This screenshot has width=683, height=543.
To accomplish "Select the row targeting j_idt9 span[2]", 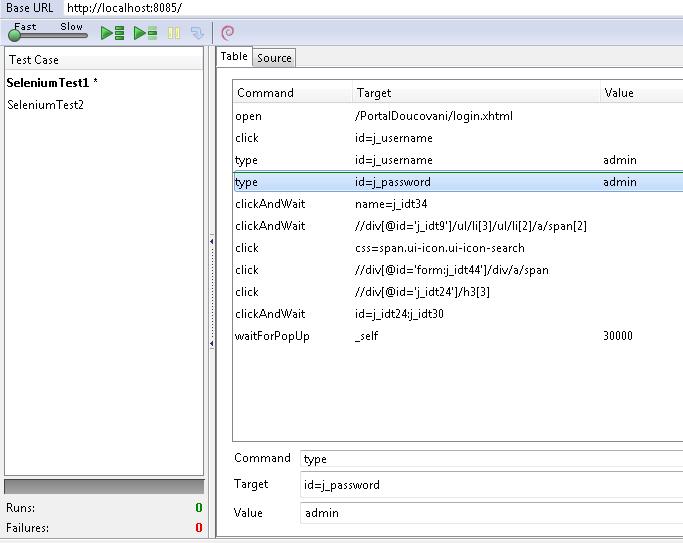I will (458, 226).
